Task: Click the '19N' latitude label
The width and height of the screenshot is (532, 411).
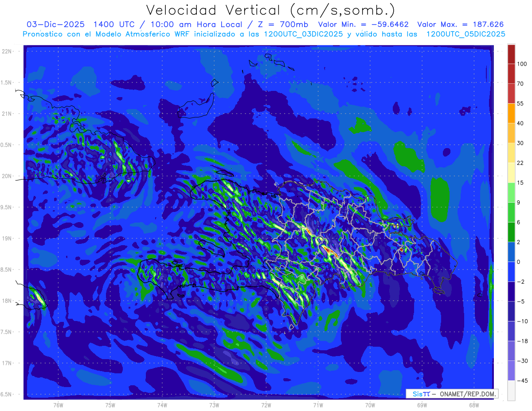Action: 7,239
